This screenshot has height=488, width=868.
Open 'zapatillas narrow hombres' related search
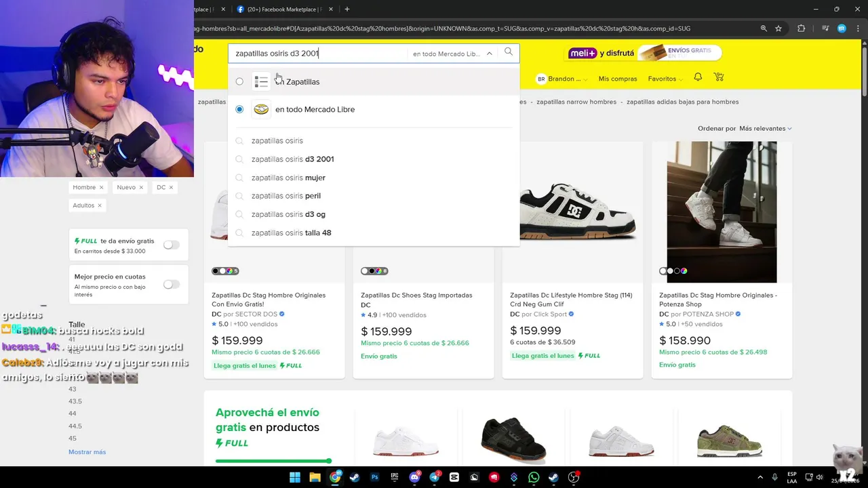click(576, 102)
